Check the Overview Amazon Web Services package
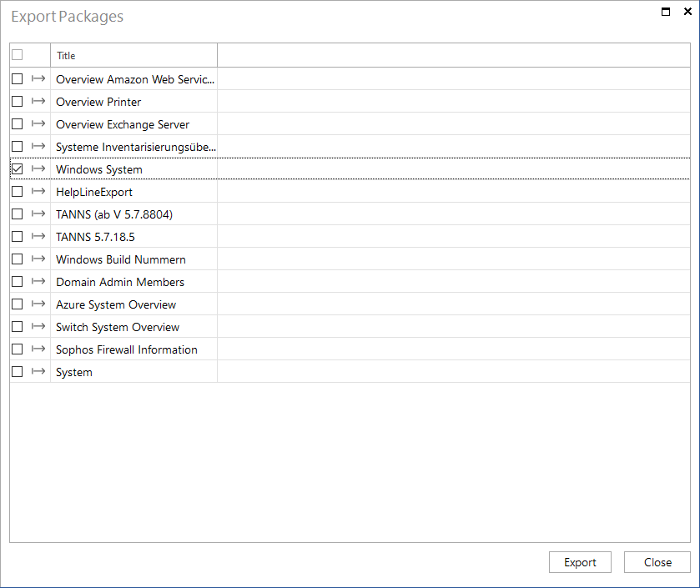This screenshot has height=588, width=700. click(x=17, y=79)
